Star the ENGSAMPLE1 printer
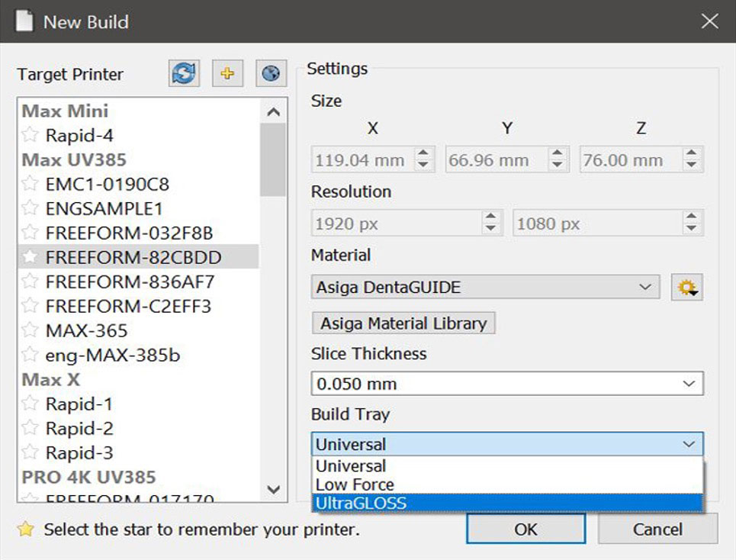 (30, 208)
